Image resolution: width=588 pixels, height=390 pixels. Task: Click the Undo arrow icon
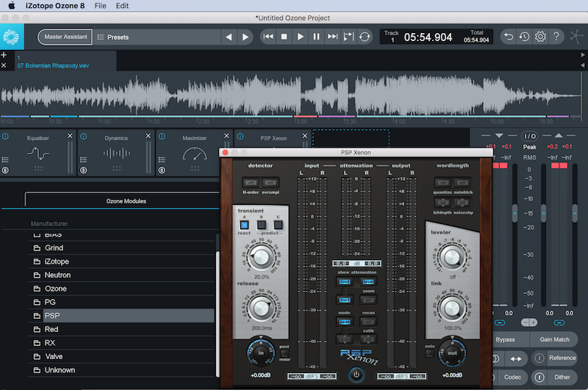click(x=508, y=36)
